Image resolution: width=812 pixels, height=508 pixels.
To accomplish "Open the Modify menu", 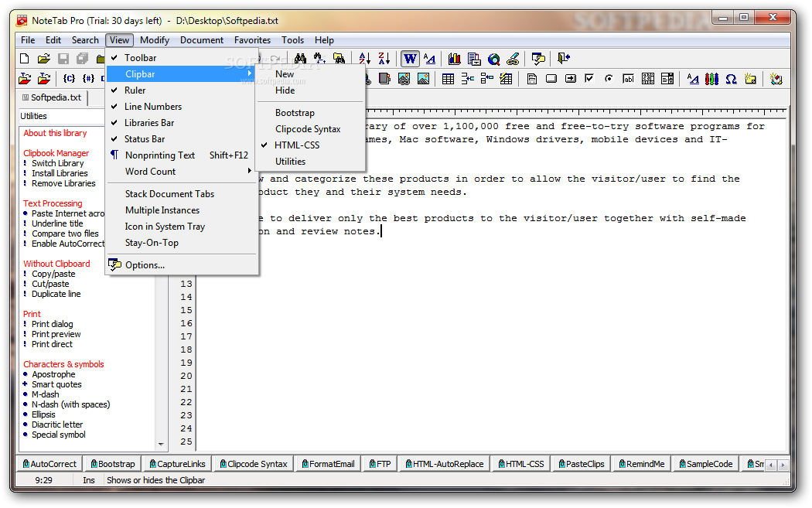I will tap(155, 40).
